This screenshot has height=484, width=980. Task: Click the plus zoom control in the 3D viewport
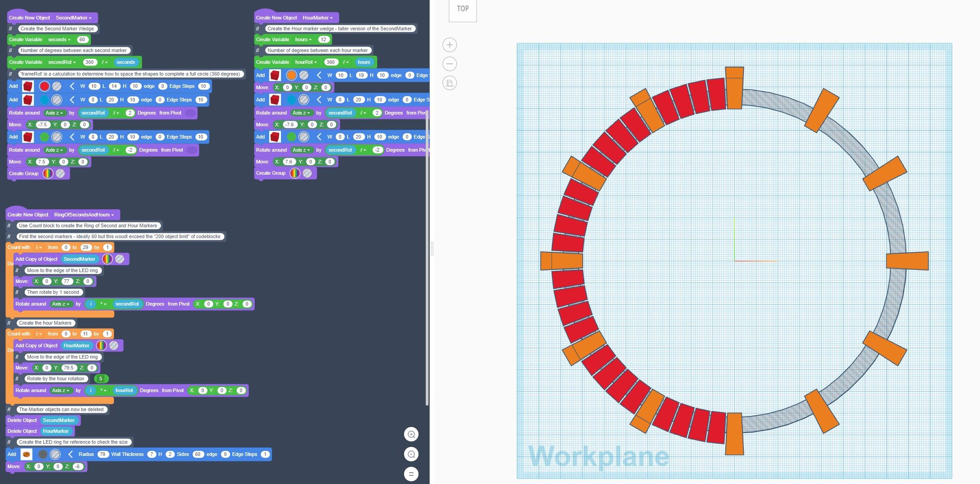click(x=449, y=45)
